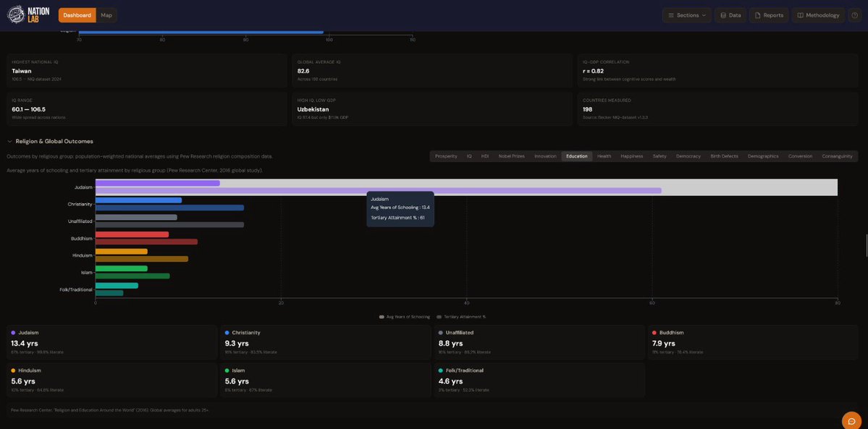This screenshot has width=868, height=429.
Task: Click Islam green schooling bar
Action: [x=121, y=268]
